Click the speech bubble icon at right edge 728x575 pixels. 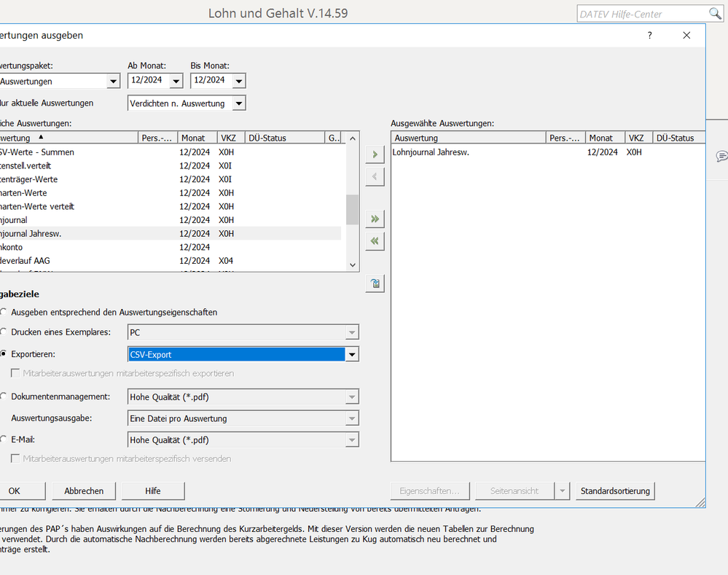tap(722, 156)
